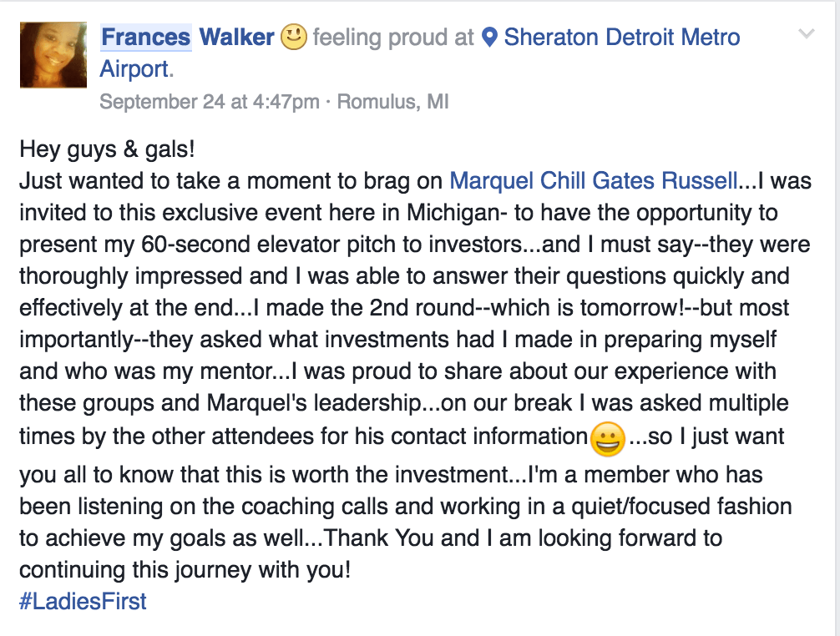Click the 'feeling proud at' status text
Image resolution: width=840 pixels, height=636 pixels.
click(393, 38)
